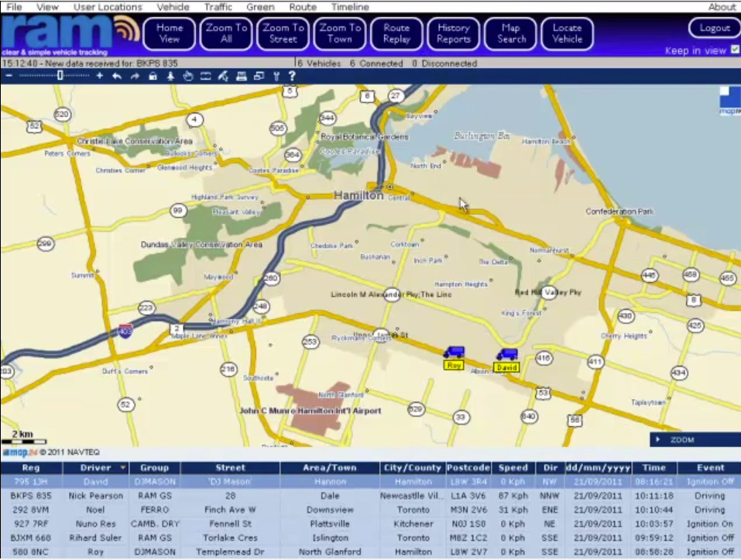Open the Timeline menu
This screenshot has width=741, height=560.
tap(350, 7)
